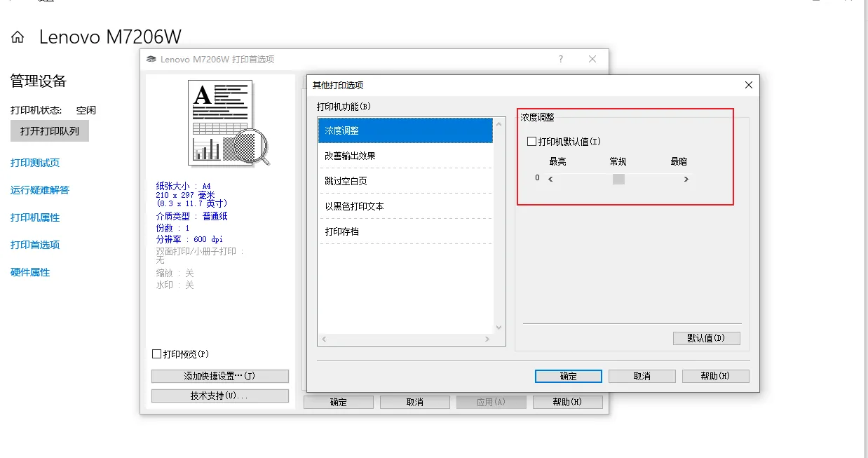Click the ? help icon in 打印首选项 title bar
This screenshot has height=458, width=868.
click(561, 60)
